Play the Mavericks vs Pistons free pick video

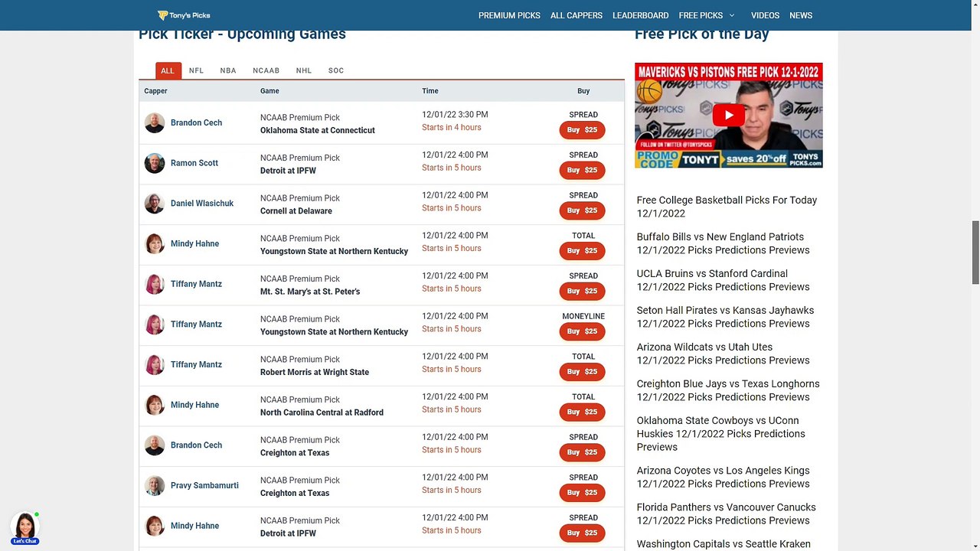(x=728, y=115)
